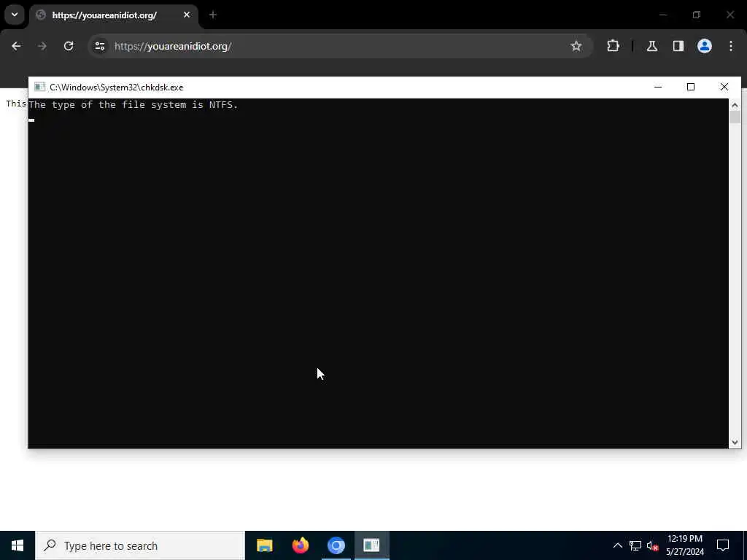Toggle Chrome side panel icon
Screen dimensions: 747x560
[678, 46]
